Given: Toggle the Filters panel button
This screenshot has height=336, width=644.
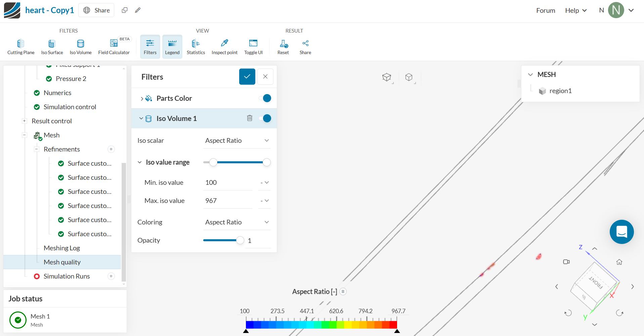Looking at the screenshot, I should pos(150,47).
